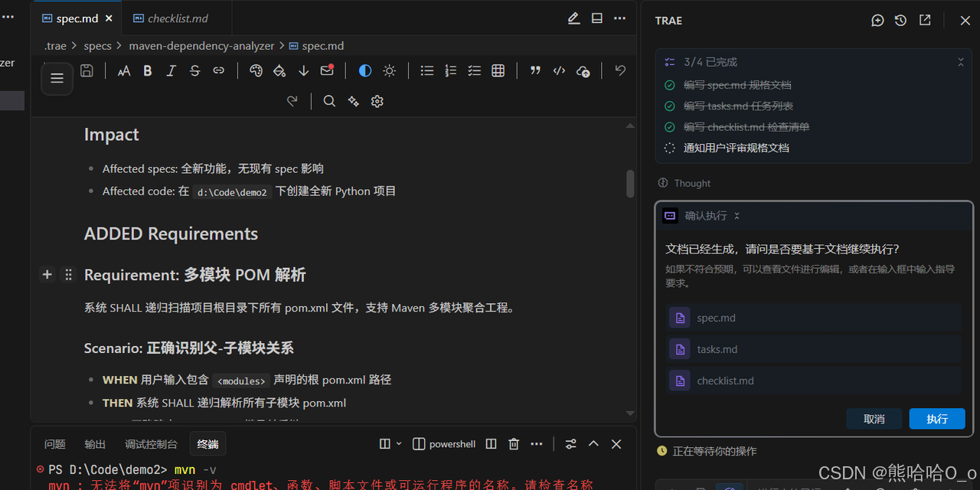The width and height of the screenshot is (980, 490).
Task: Kill the terminal with trash icon
Action: point(514,444)
